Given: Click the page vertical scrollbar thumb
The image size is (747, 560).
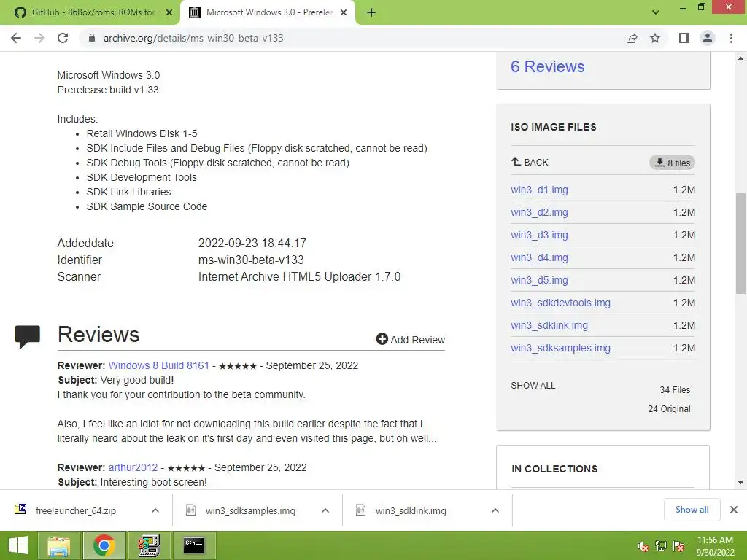Looking at the screenshot, I should point(740,243).
